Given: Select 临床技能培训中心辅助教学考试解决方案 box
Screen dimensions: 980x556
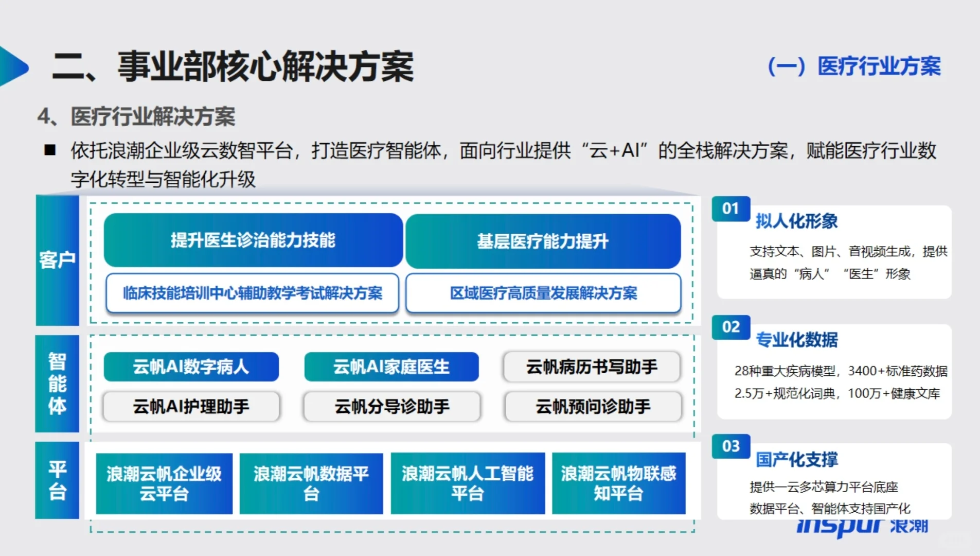Looking at the screenshot, I should point(252,293).
